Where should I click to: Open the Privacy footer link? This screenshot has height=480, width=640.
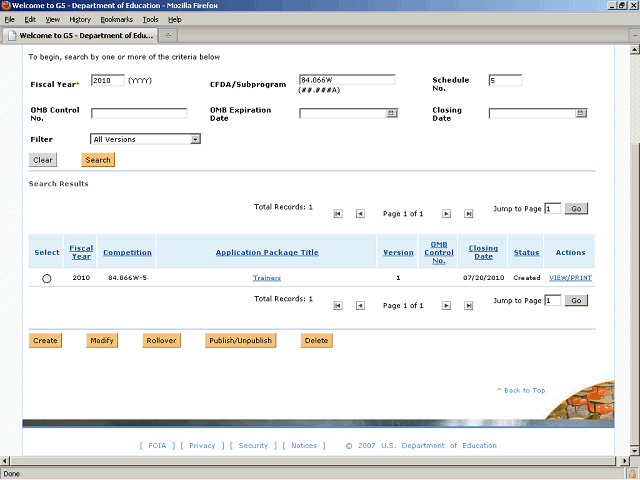click(202, 446)
